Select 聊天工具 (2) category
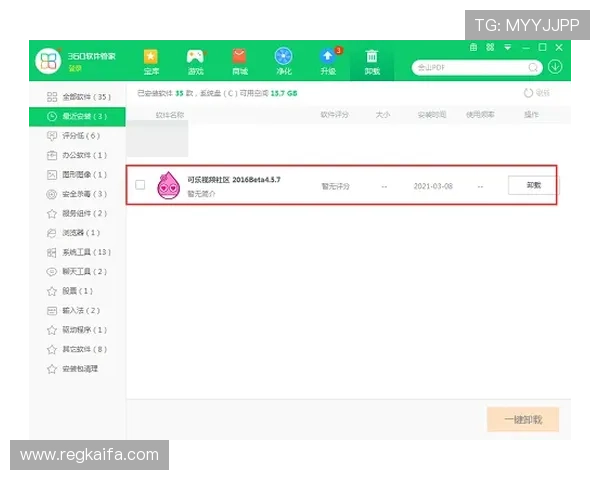The width and height of the screenshot is (600, 480). [x=77, y=272]
